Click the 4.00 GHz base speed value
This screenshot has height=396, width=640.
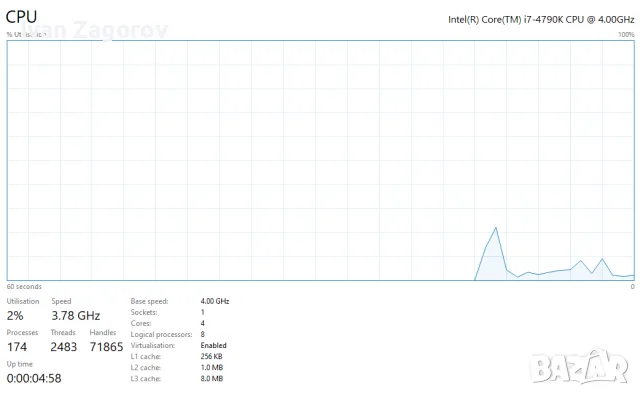pyautogui.click(x=215, y=301)
